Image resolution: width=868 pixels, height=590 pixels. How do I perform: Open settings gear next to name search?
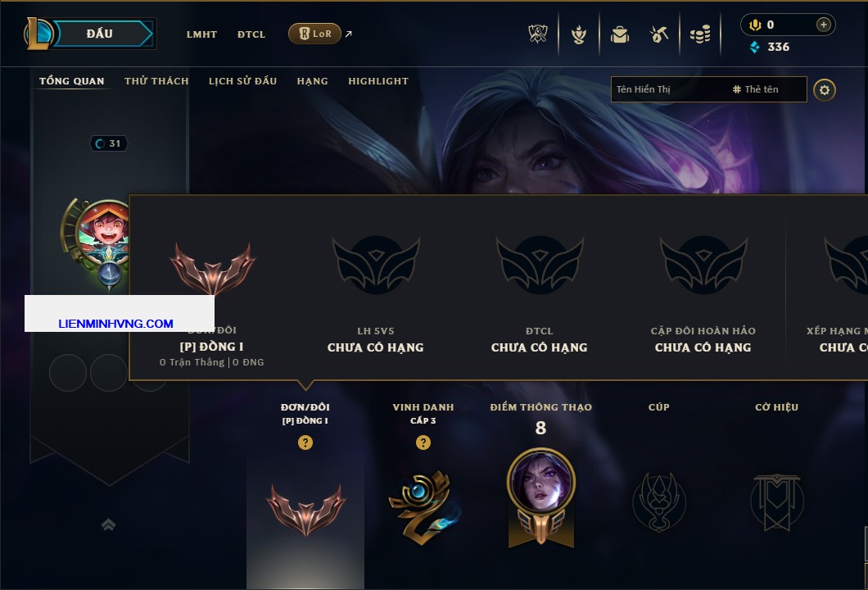click(x=825, y=90)
